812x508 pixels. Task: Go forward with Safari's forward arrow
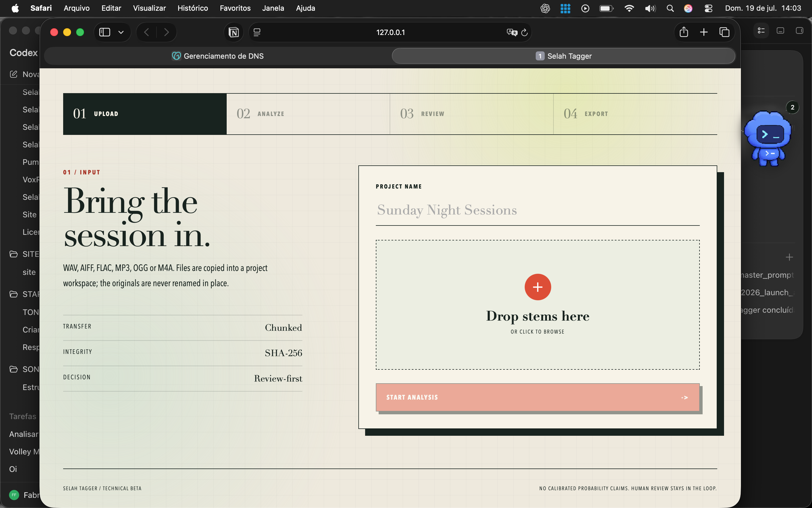(166, 32)
